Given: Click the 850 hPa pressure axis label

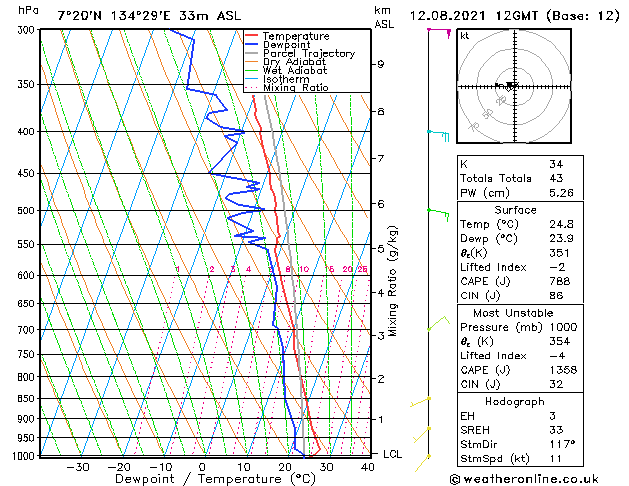Looking at the screenshot, I should (x=26, y=399).
